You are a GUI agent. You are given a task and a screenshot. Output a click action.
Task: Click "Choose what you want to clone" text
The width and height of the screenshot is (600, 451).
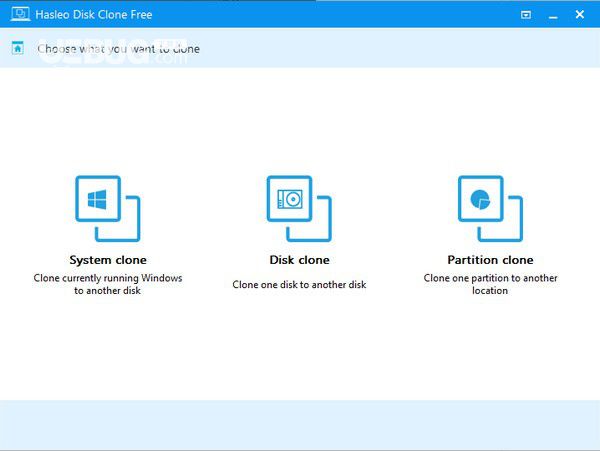(x=119, y=49)
